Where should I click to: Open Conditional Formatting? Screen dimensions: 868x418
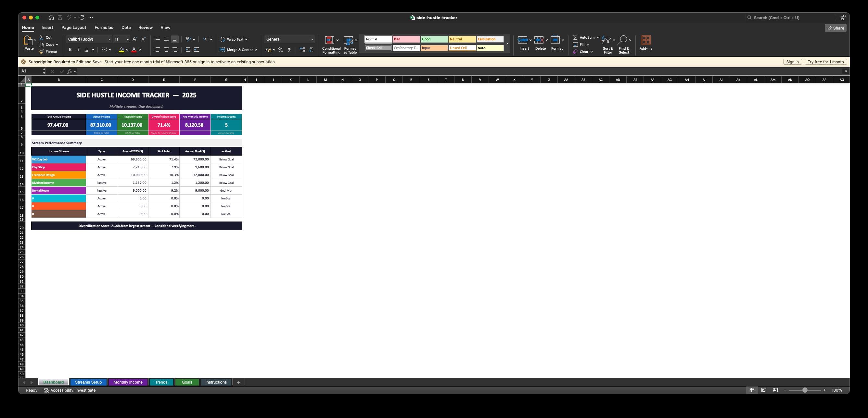click(x=331, y=44)
